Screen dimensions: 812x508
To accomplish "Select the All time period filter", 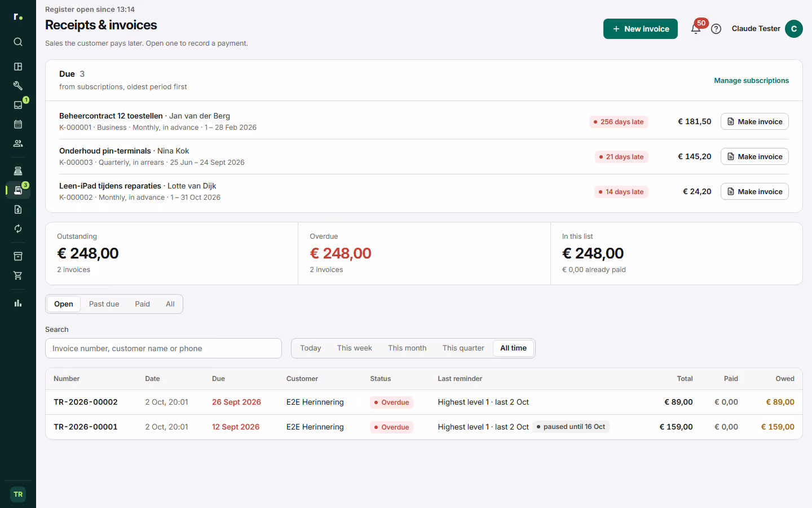I will pyautogui.click(x=514, y=348).
